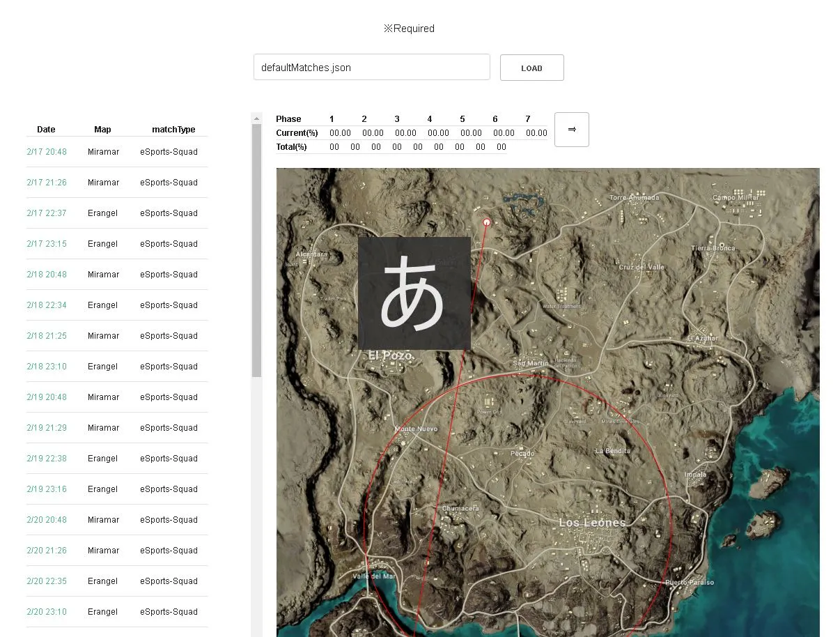The width and height of the screenshot is (840, 637).
Task: Click El Pozo label on the map
Action: [x=390, y=356]
